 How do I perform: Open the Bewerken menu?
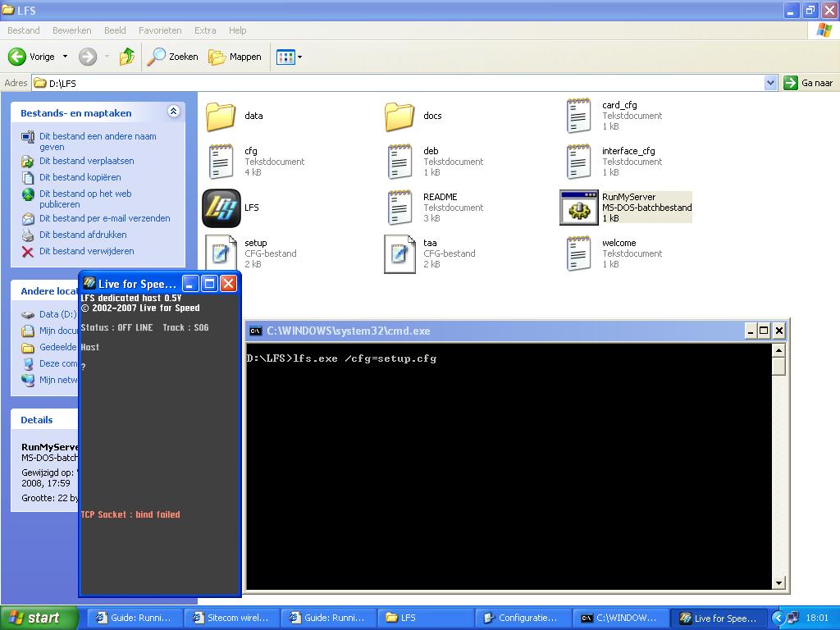(x=72, y=30)
